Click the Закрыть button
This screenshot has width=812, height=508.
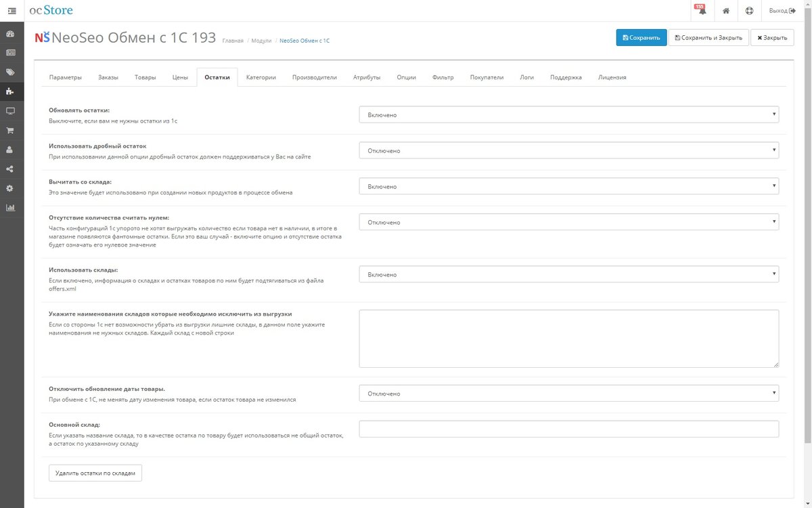pos(772,38)
